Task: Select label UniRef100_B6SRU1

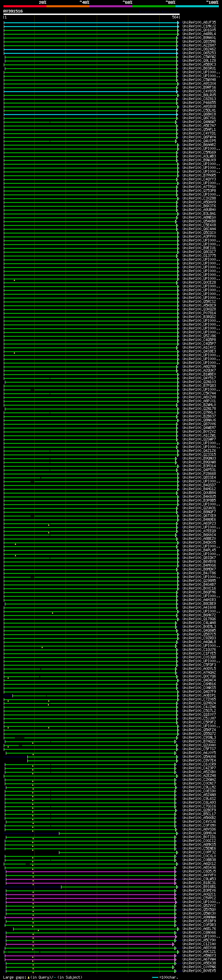Action: click(x=199, y=68)
